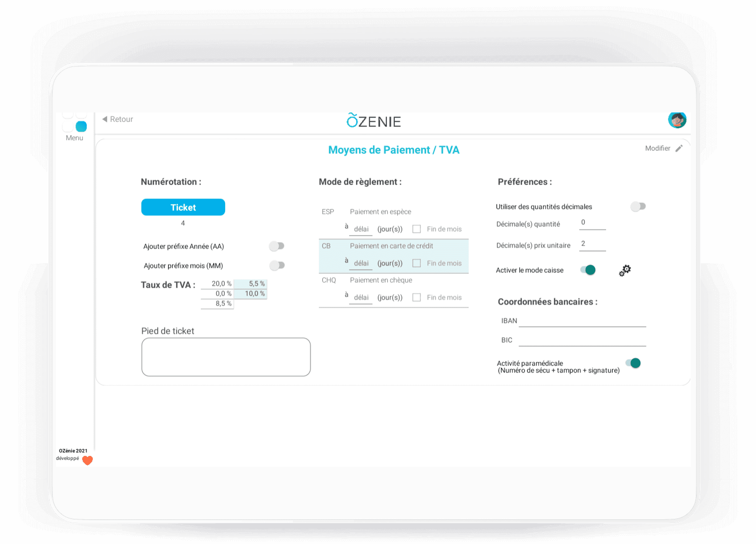Open the user profile avatar
The width and height of the screenshot is (756, 544).
[x=677, y=120]
